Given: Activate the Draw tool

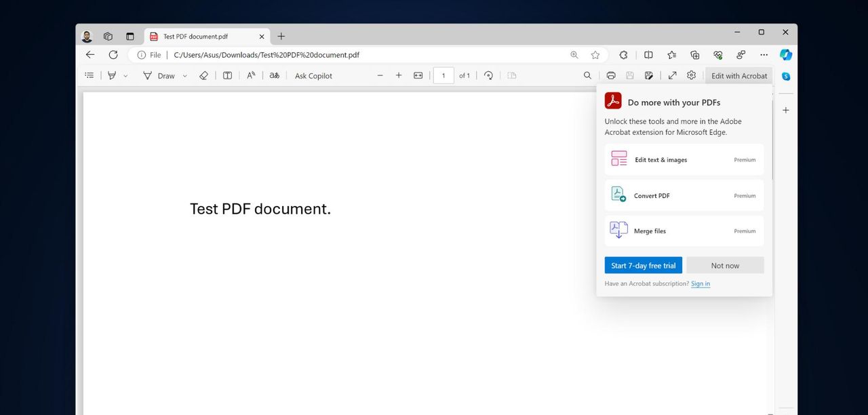Looking at the screenshot, I should click(159, 75).
